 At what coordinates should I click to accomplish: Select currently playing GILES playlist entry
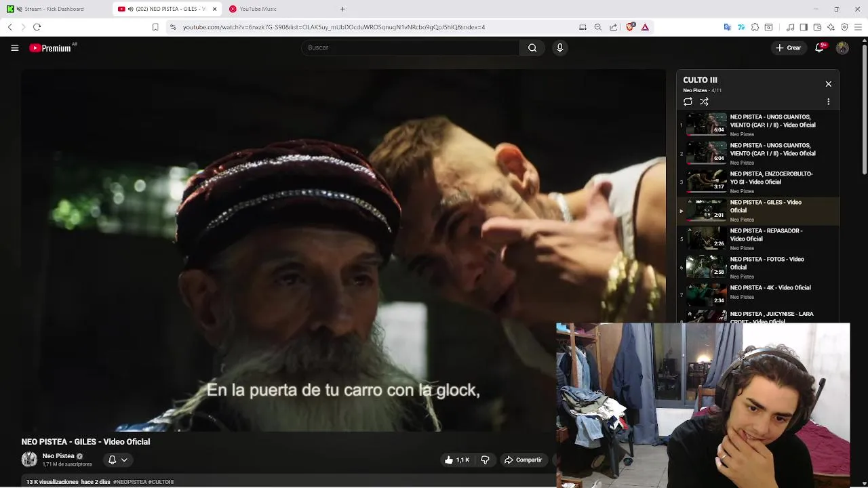coord(758,211)
